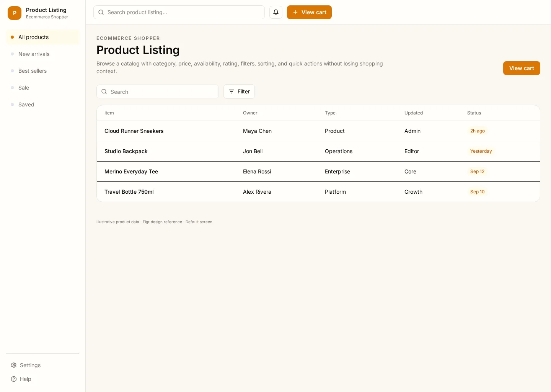Click the Item column header

(109, 113)
